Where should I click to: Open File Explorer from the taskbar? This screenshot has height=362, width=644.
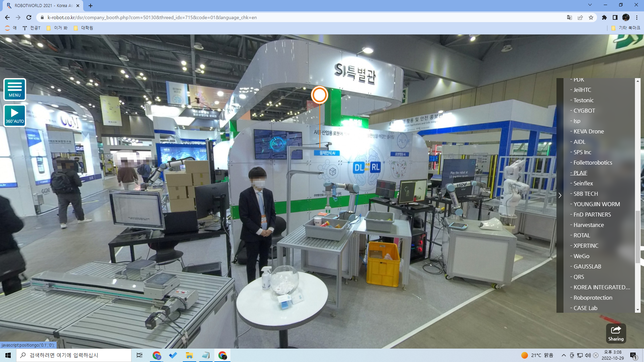(189, 355)
